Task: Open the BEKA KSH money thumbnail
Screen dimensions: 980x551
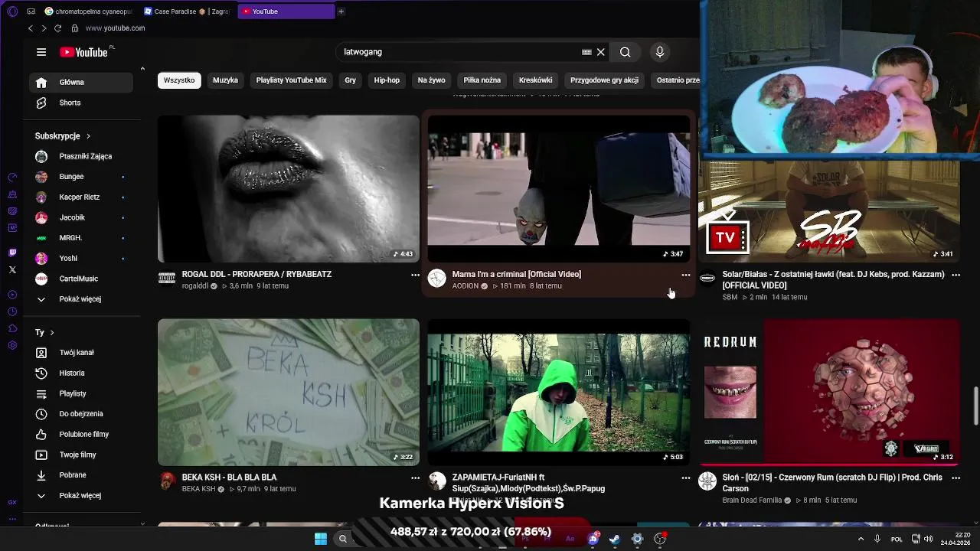Action: [289, 393]
